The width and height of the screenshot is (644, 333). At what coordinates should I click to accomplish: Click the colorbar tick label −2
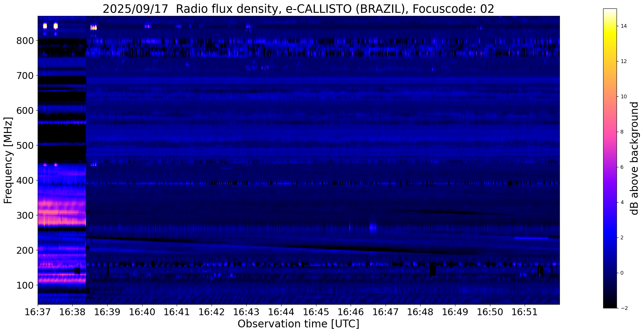(624, 308)
